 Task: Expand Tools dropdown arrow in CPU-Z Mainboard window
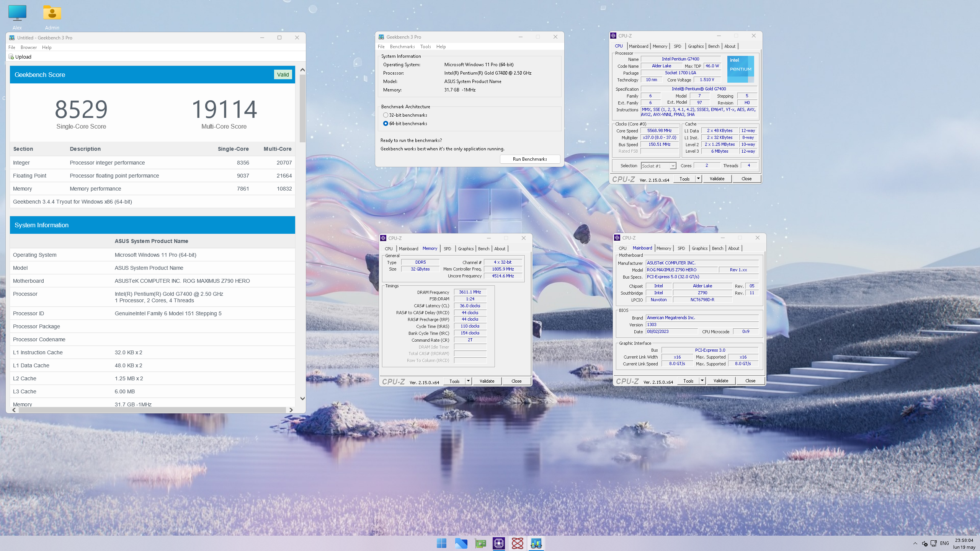(x=702, y=381)
